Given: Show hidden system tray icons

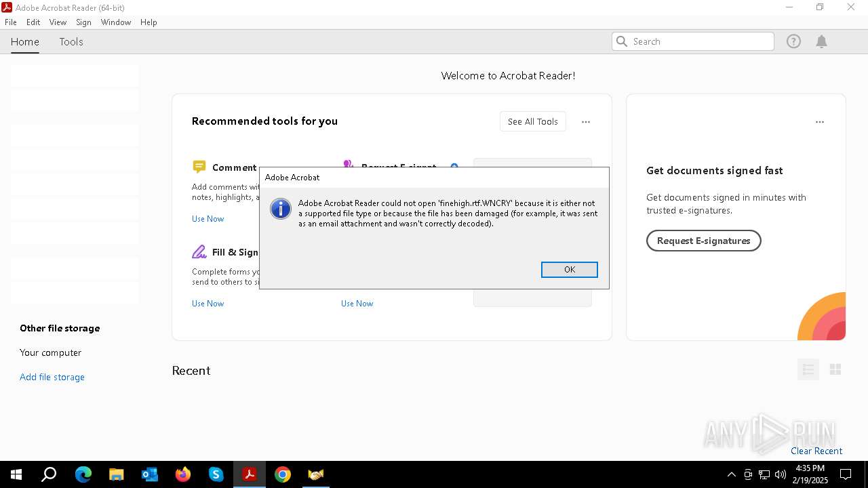Looking at the screenshot, I should coord(731,474).
